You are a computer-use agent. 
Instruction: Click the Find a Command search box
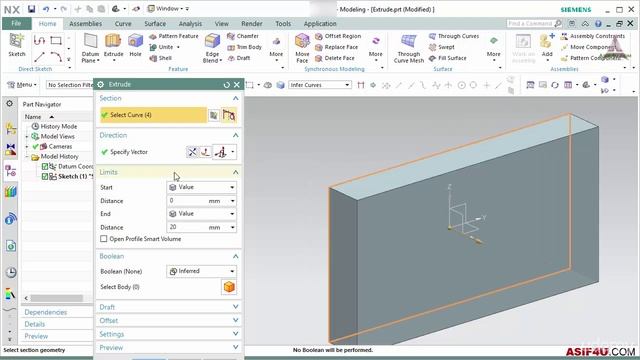click(534, 24)
